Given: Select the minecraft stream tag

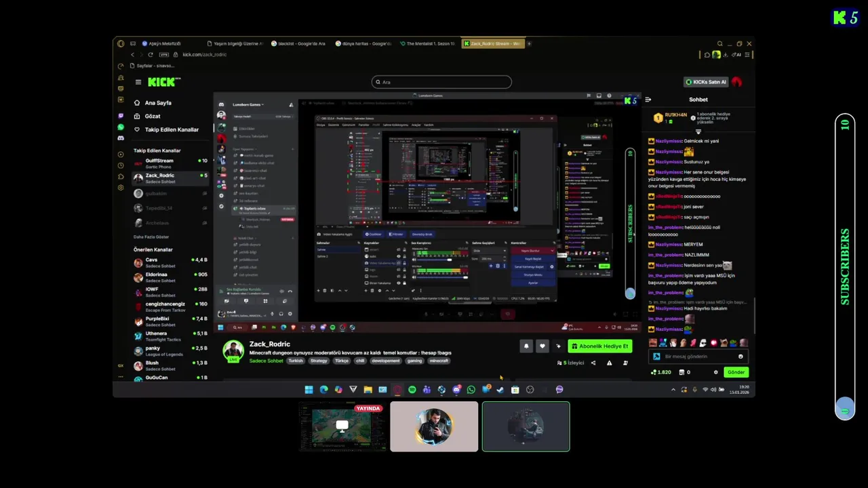Looking at the screenshot, I should (x=439, y=361).
